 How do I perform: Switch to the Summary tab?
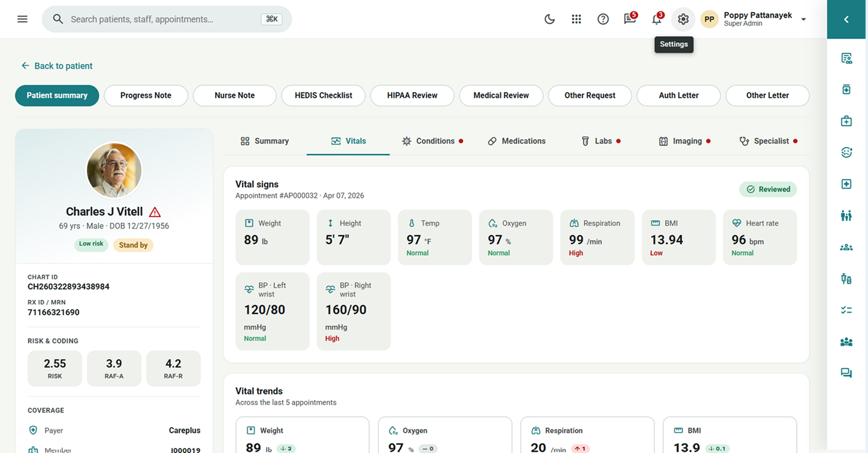pyautogui.click(x=265, y=141)
